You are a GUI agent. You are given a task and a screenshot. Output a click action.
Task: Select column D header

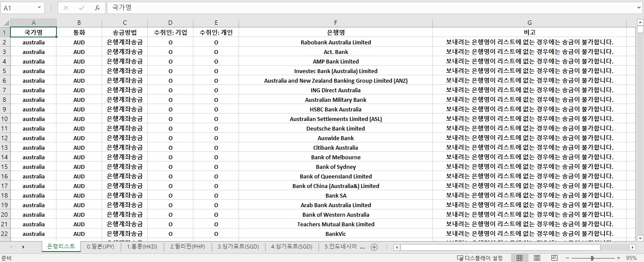170,23
